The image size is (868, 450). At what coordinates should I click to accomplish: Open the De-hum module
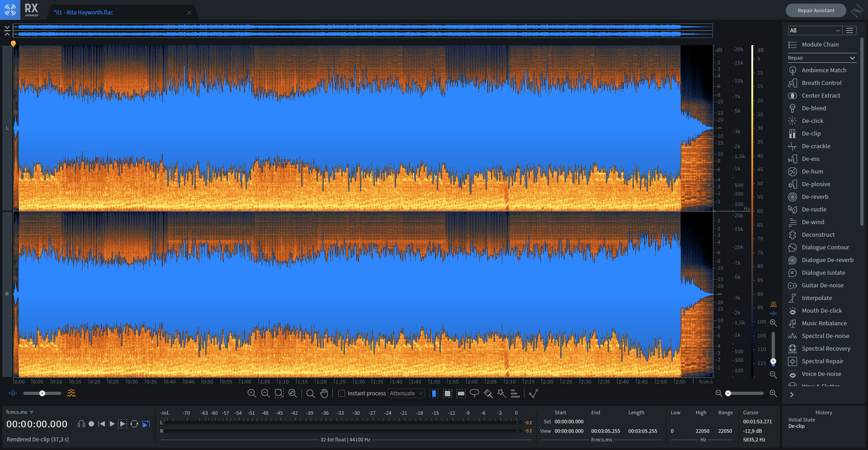(x=812, y=171)
